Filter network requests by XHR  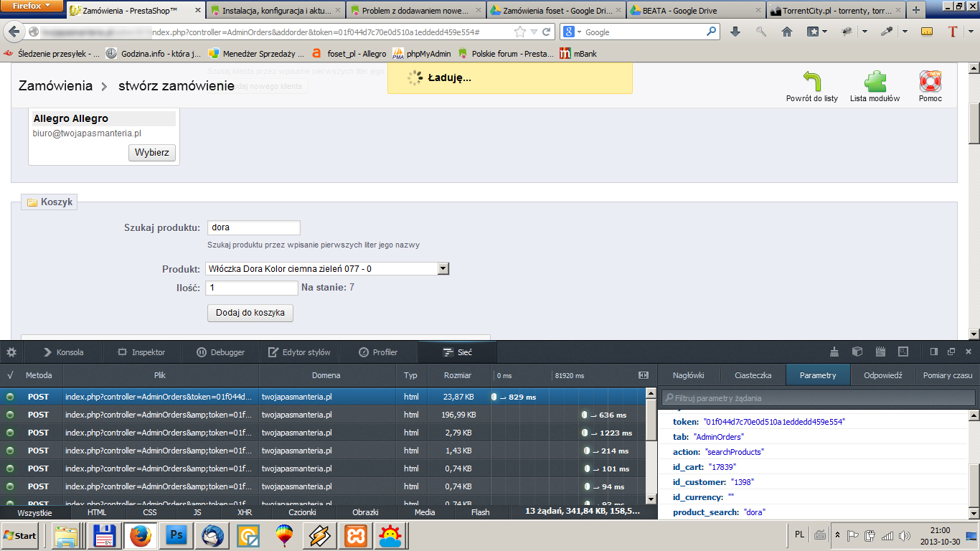coord(245,512)
